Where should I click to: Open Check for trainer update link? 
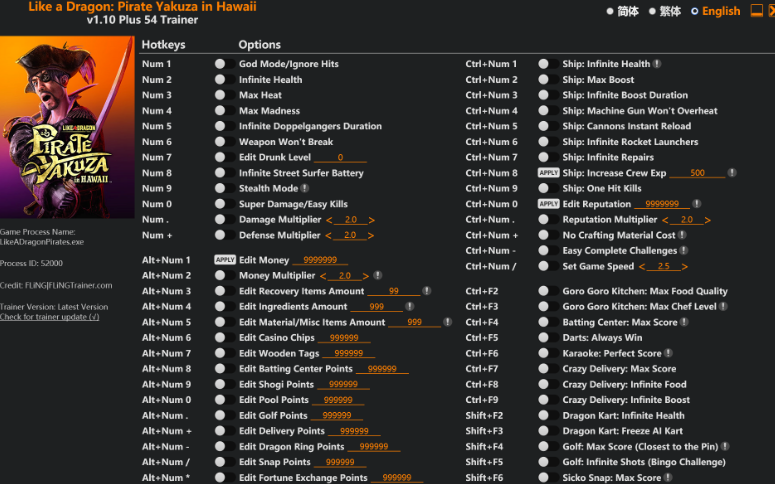point(49,317)
